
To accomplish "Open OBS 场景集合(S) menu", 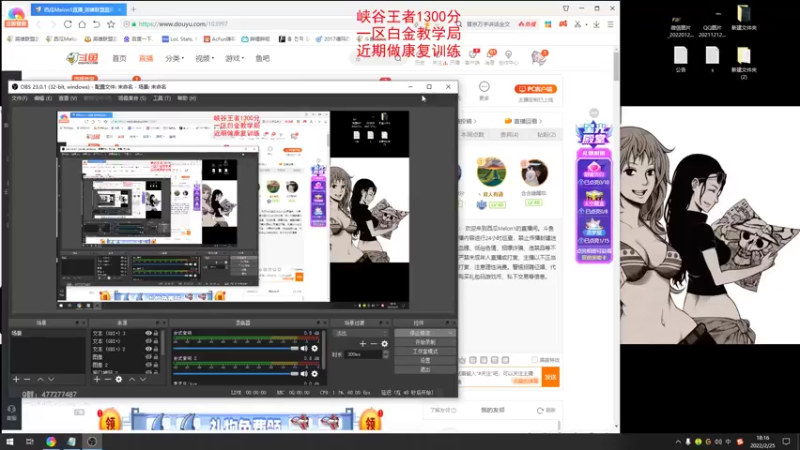I will (132, 98).
